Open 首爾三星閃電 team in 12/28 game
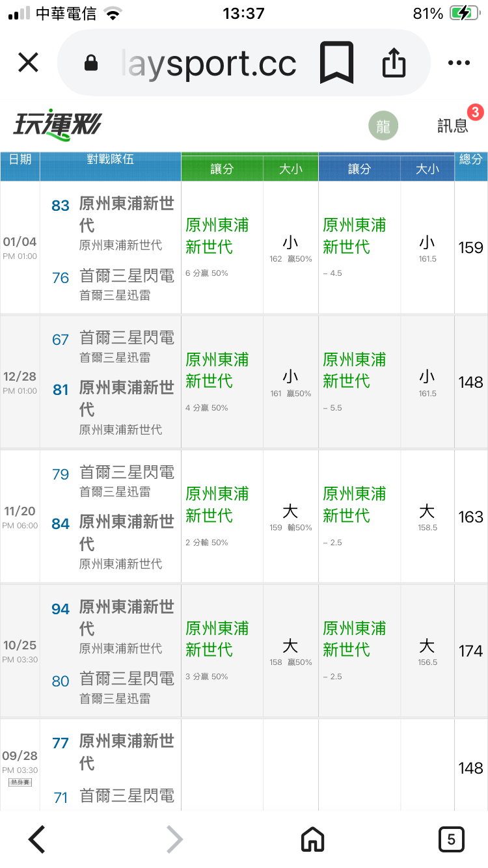Image resolution: width=488 pixels, height=868 pixels. [126, 338]
